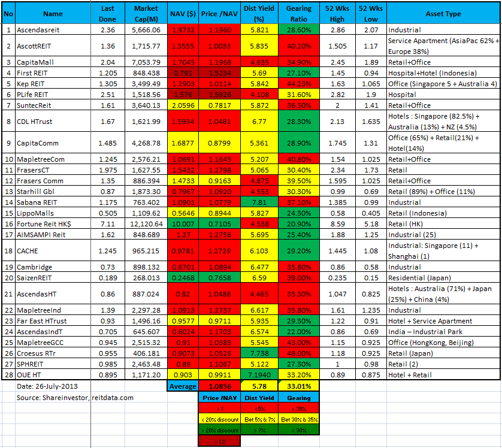Select the CDL HTrust name cell

(x=53, y=121)
